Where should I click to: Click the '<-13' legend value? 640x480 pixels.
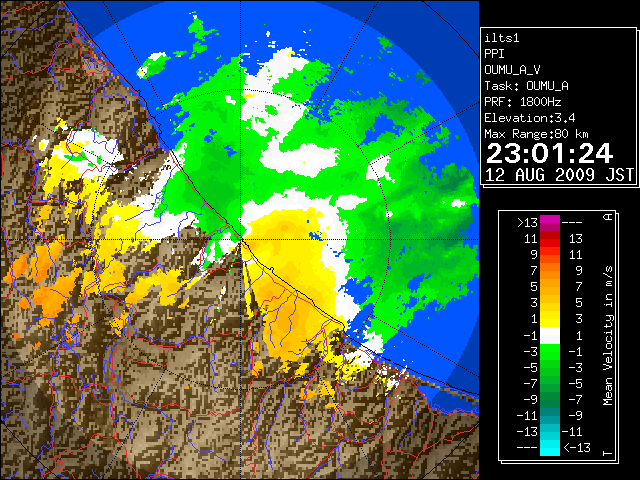pyautogui.click(x=577, y=447)
